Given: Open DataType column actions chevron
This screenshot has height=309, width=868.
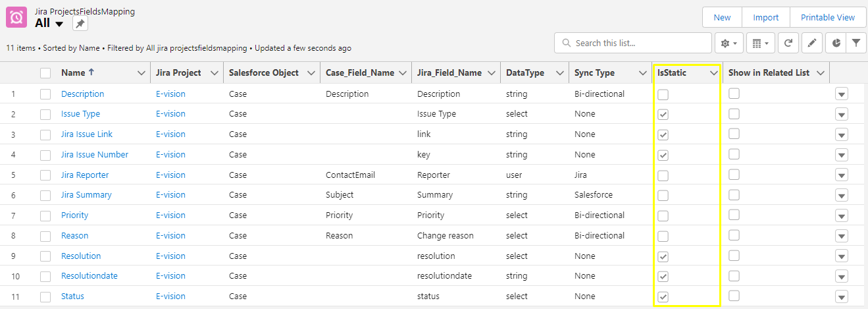Looking at the screenshot, I should point(560,73).
